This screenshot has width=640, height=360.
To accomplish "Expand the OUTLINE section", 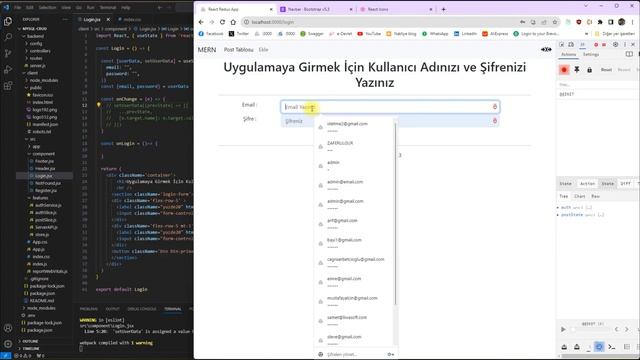I will [x=29, y=341].
